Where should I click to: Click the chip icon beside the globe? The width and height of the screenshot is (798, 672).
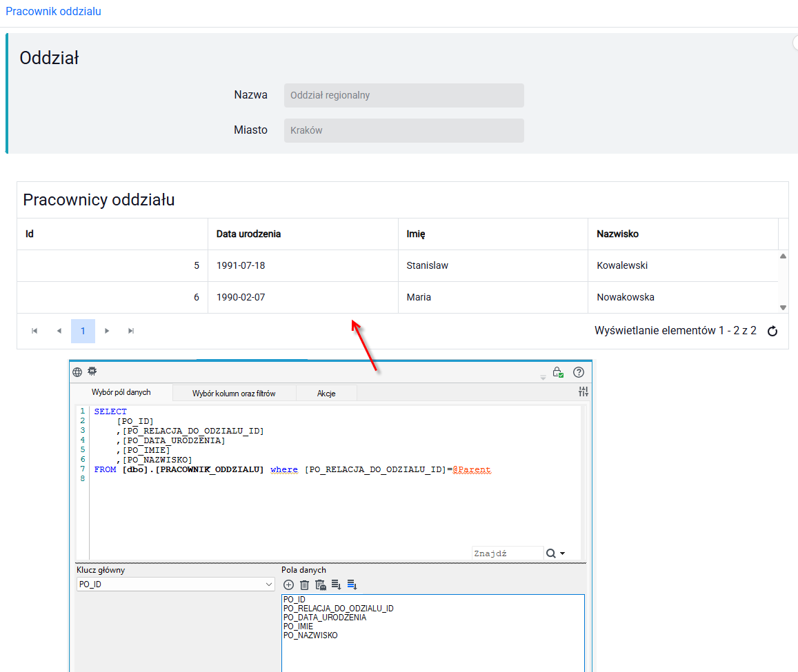point(92,371)
